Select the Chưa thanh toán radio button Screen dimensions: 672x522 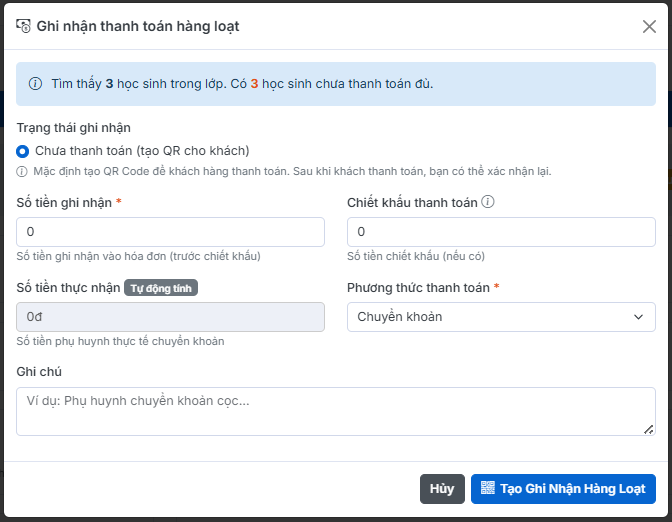[23, 151]
